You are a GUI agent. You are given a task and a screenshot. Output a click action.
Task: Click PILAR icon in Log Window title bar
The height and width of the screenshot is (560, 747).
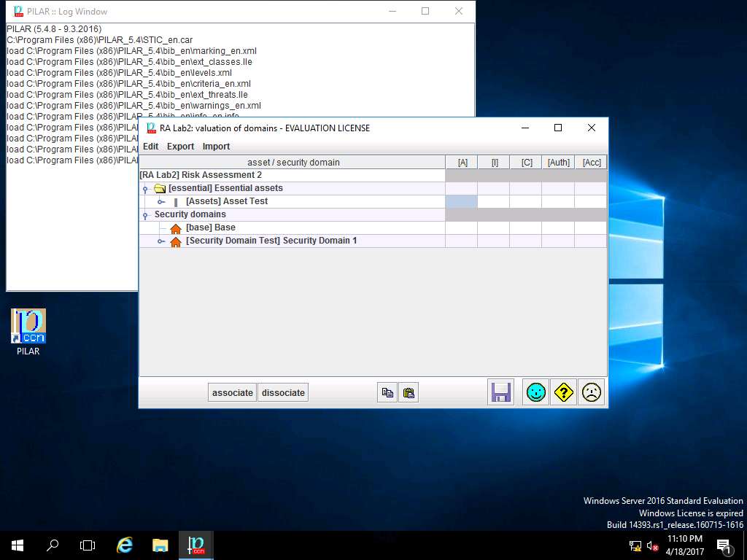click(x=18, y=11)
